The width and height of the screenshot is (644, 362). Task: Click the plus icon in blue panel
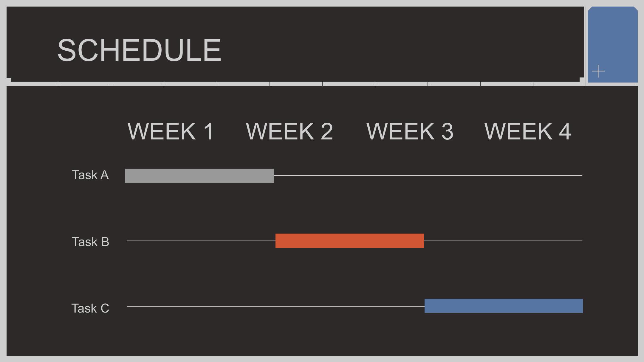[x=598, y=72]
